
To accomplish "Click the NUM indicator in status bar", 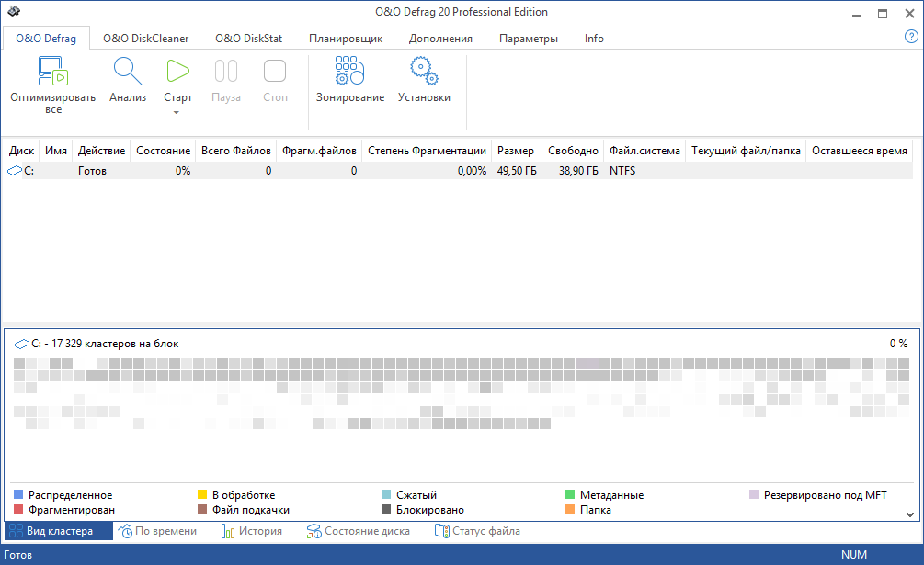I will tap(854, 554).
